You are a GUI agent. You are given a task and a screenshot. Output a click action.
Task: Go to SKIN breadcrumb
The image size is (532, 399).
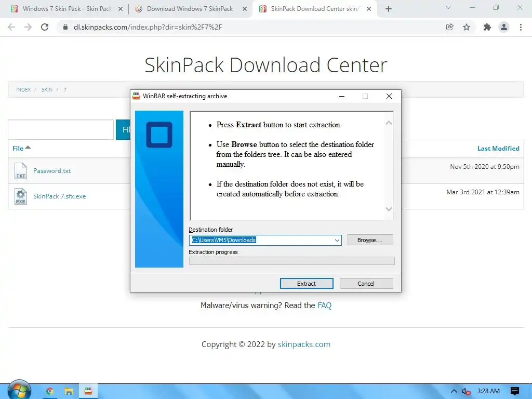47,89
